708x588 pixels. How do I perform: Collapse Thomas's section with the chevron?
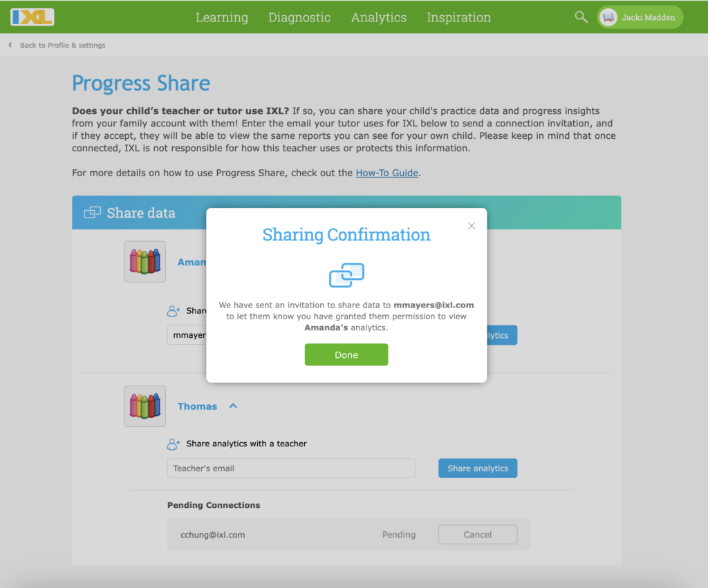pyautogui.click(x=233, y=406)
